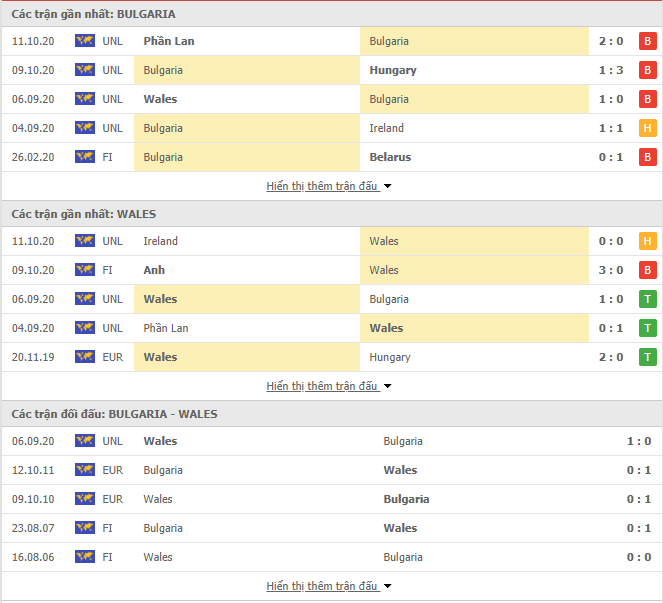Viewport: 663px width, 603px height.
Task: Select the 09.10.10 Wales vs Bulgaria match row
Action: 332,499
